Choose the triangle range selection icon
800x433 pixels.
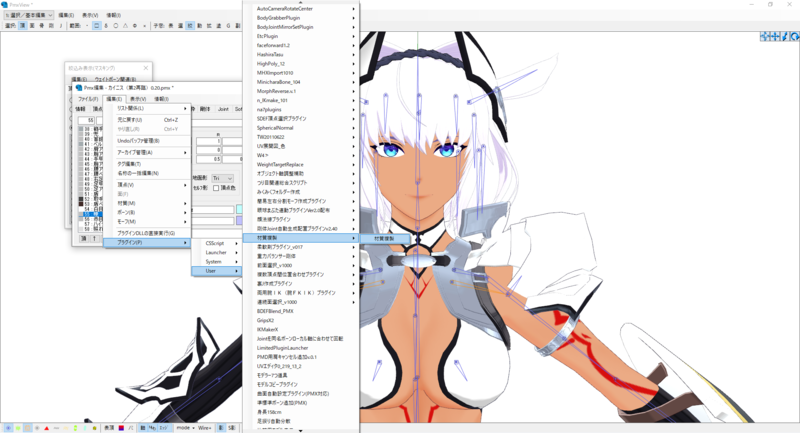point(126,26)
